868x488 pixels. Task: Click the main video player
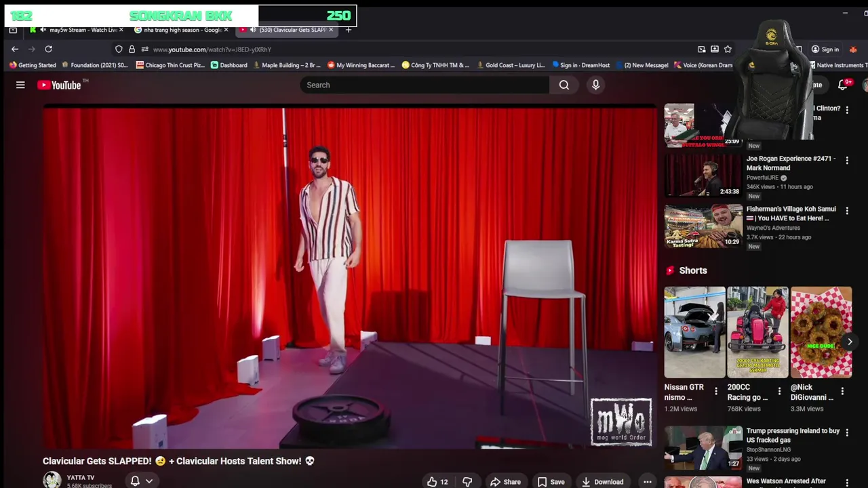(350, 277)
